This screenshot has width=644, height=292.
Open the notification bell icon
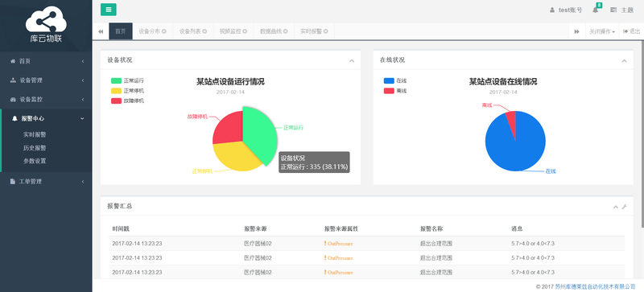point(595,10)
